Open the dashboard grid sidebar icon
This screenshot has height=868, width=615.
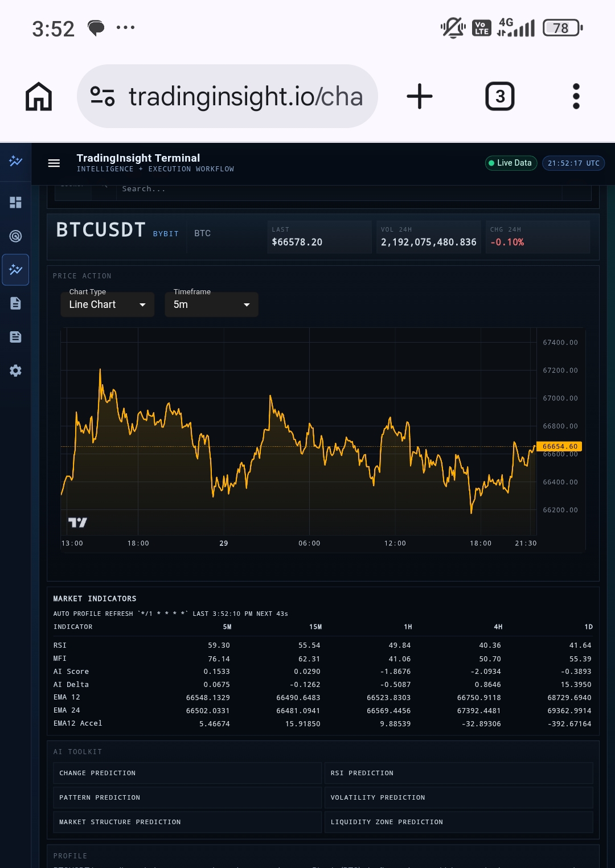[15, 203]
